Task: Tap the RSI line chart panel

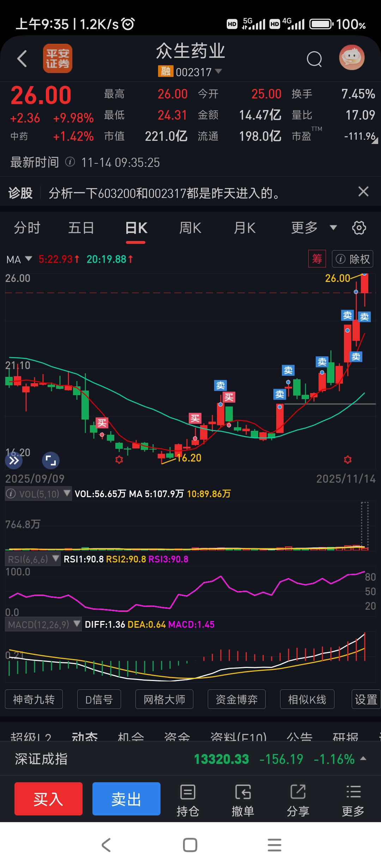Action: 190,591
